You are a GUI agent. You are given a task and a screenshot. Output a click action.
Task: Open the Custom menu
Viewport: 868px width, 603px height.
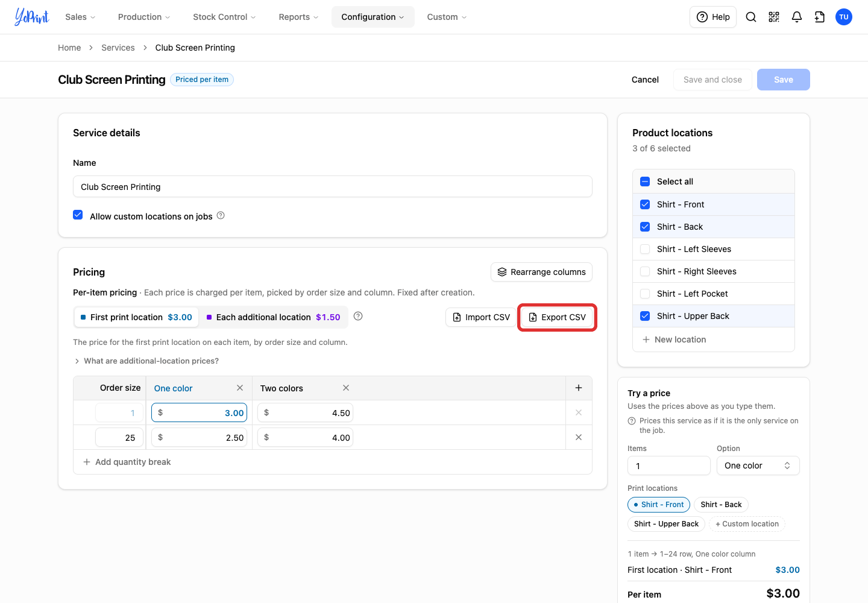(x=447, y=17)
